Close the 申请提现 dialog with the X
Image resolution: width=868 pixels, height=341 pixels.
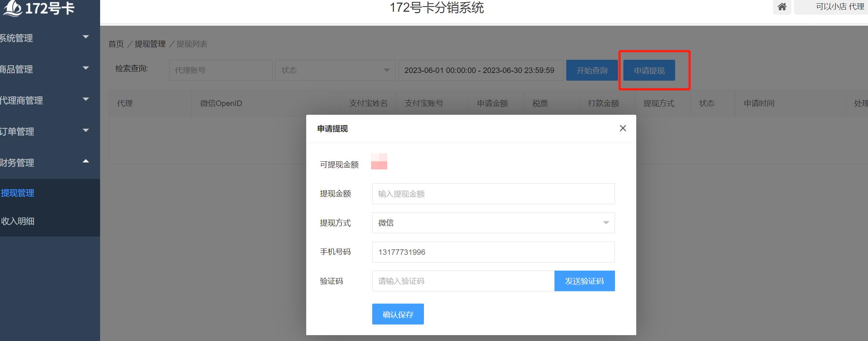click(623, 128)
